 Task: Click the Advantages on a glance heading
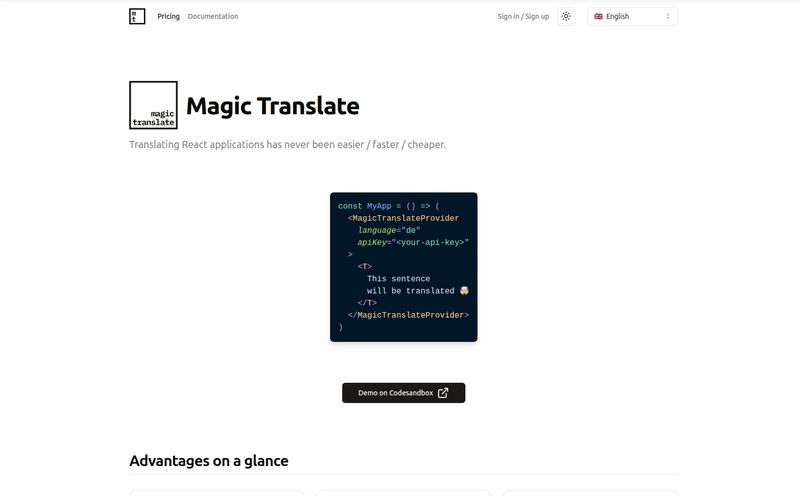pos(209,461)
